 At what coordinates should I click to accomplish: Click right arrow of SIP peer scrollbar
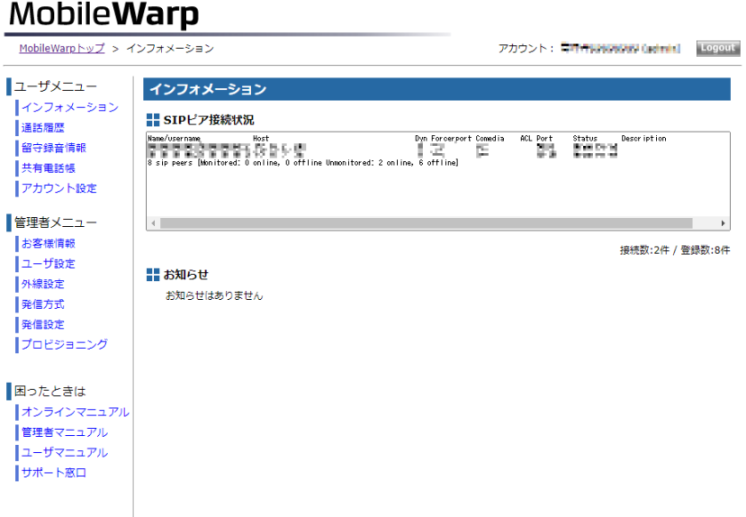(724, 223)
